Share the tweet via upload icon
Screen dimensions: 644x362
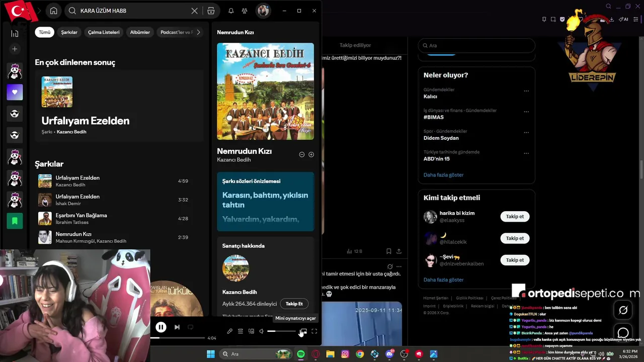point(399,251)
